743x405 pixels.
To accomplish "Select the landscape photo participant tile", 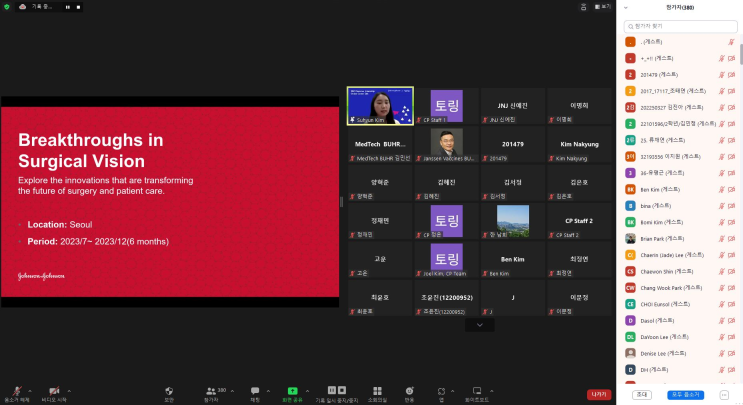I will pyautogui.click(x=513, y=221).
